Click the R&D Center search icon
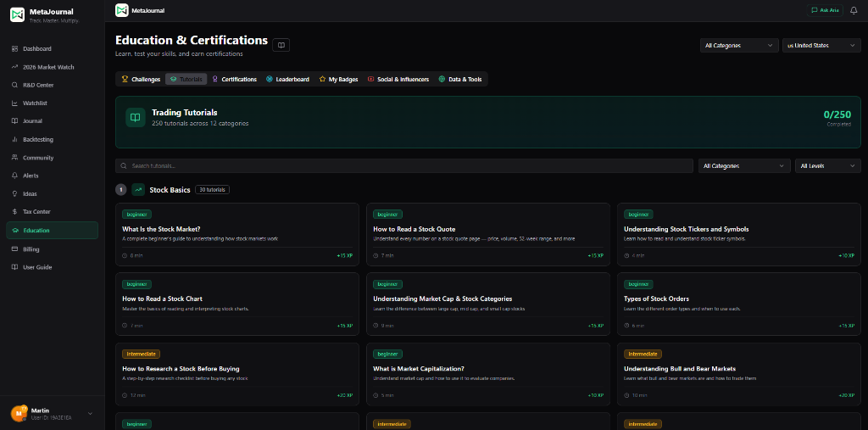 tap(15, 85)
